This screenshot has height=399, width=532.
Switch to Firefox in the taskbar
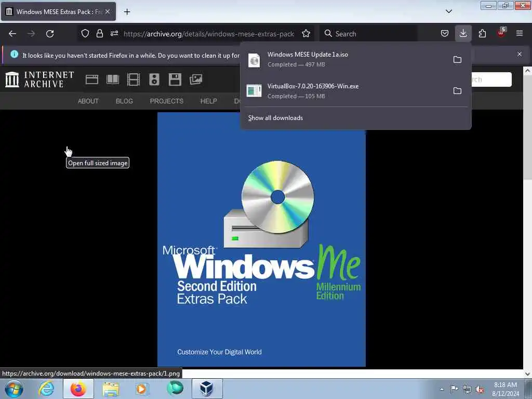[78, 389]
